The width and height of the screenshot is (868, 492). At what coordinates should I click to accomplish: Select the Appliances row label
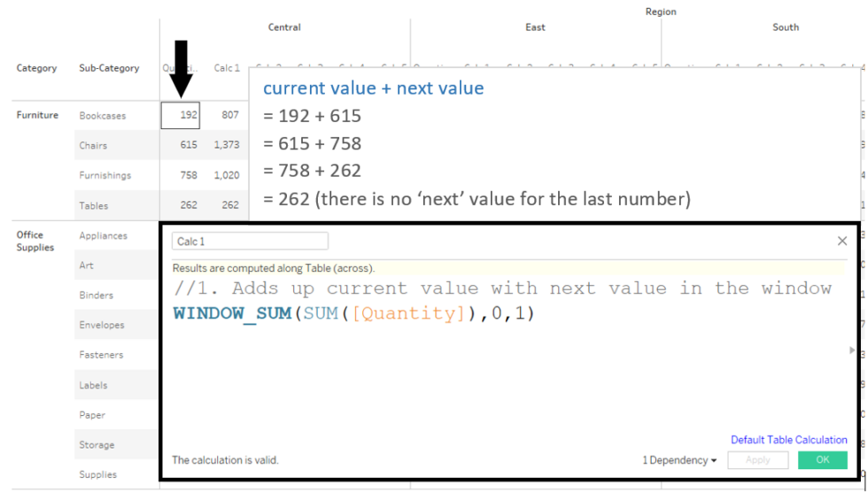(103, 235)
